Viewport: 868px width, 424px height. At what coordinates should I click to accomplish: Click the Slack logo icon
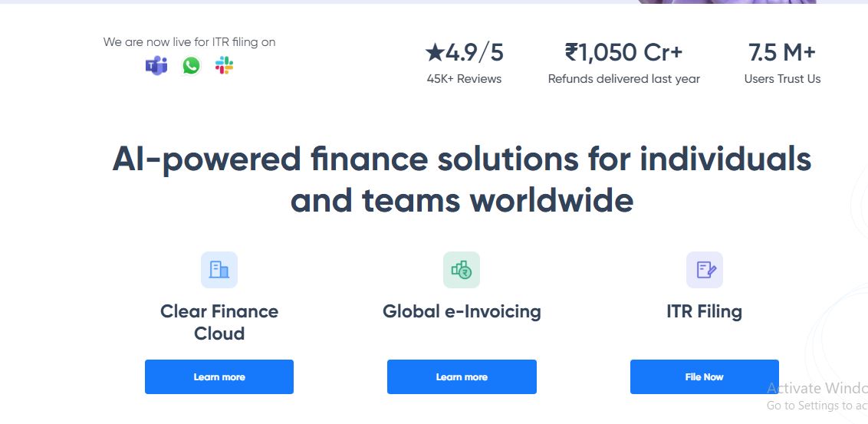pyautogui.click(x=224, y=66)
